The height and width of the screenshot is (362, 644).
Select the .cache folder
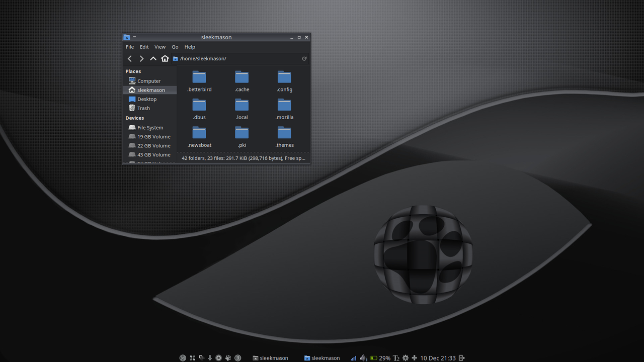[242, 81]
